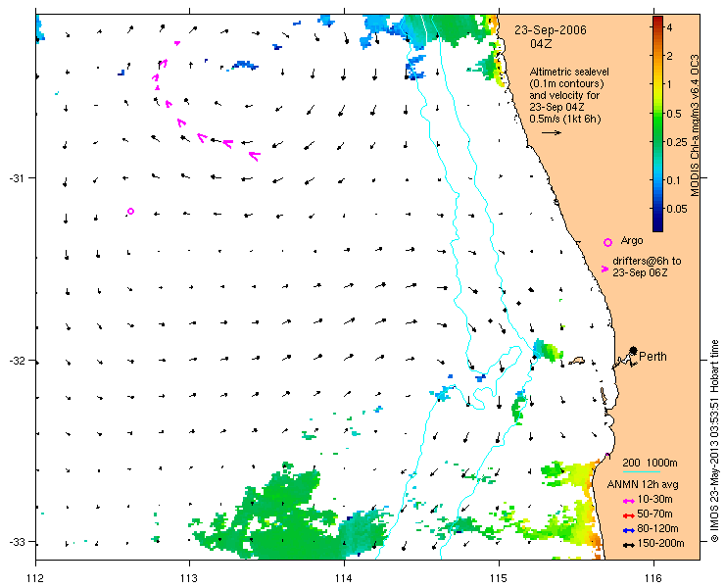The width and height of the screenshot is (725, 588).
Task: Click the latitude axis label -31
Action: 16,178
